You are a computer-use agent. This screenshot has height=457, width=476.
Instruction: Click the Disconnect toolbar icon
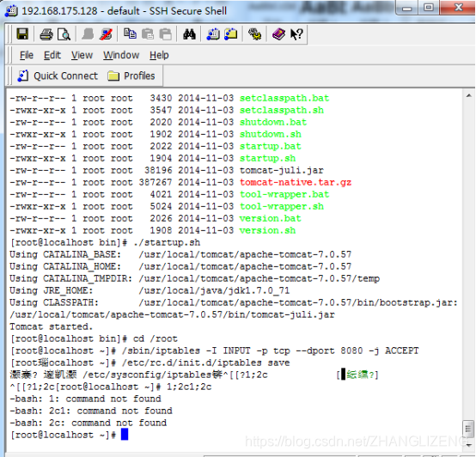[106, 34]
